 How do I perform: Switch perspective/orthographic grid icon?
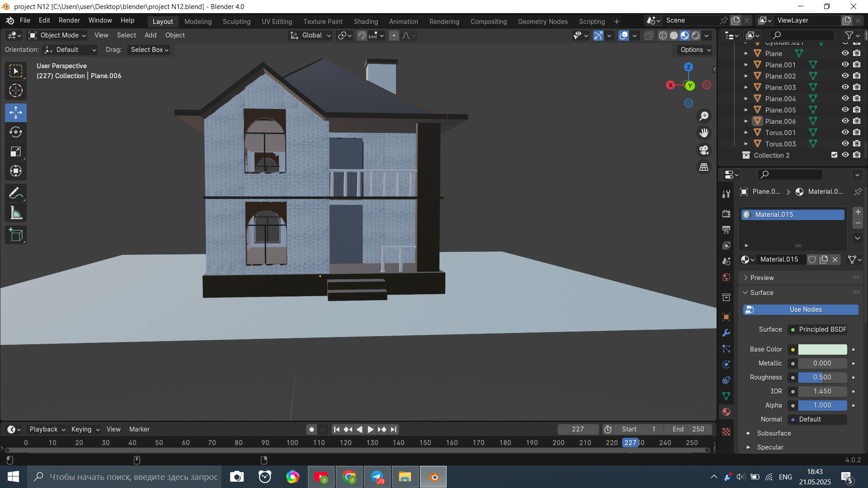pyautogui.click(x=704, y=167)
